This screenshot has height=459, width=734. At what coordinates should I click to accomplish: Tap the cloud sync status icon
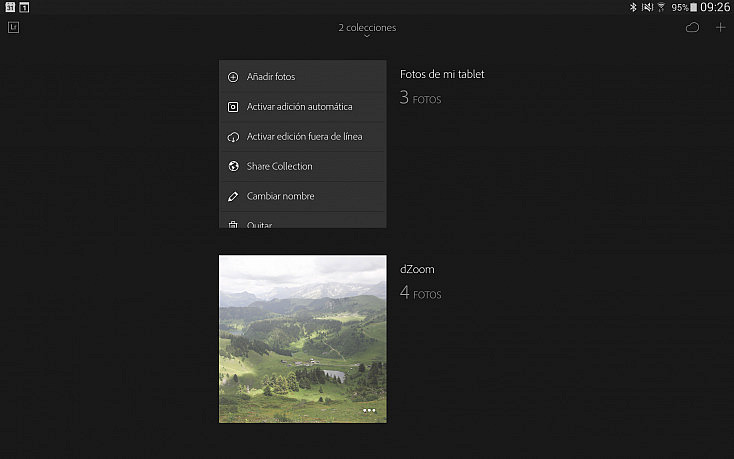pos(692,28)
